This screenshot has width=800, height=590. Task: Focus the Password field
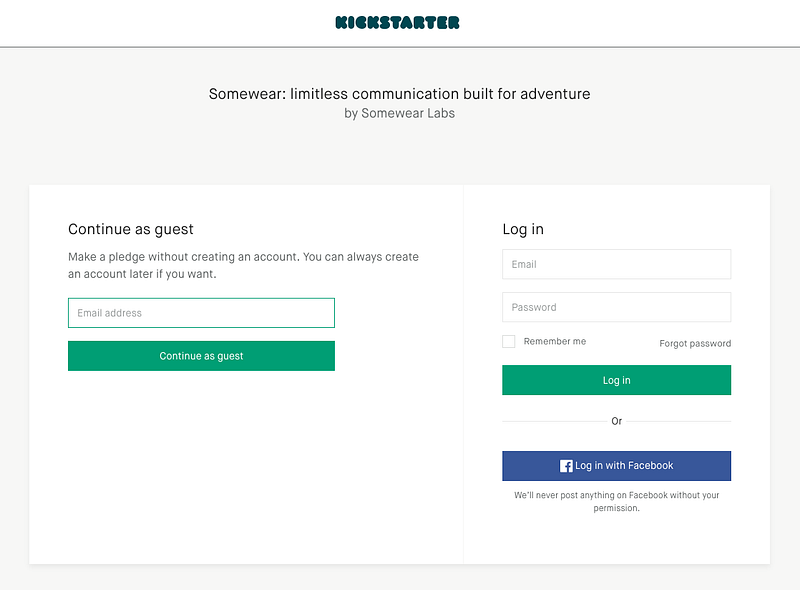(616, 307)
